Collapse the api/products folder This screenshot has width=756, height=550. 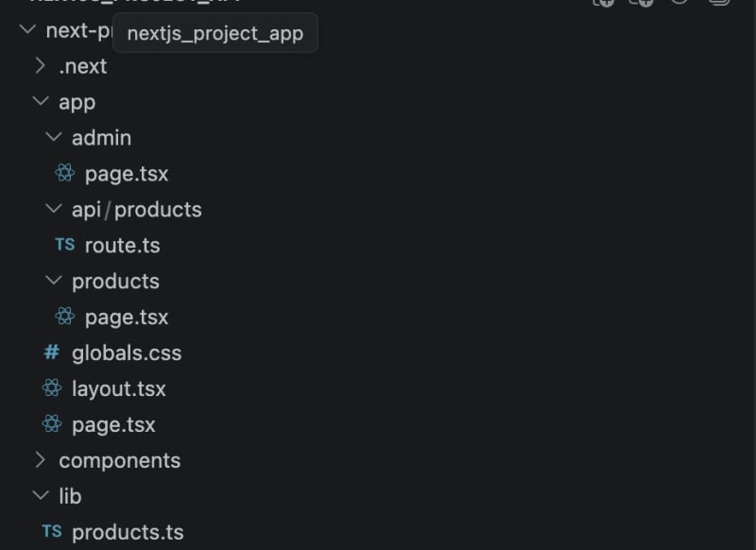54,209
